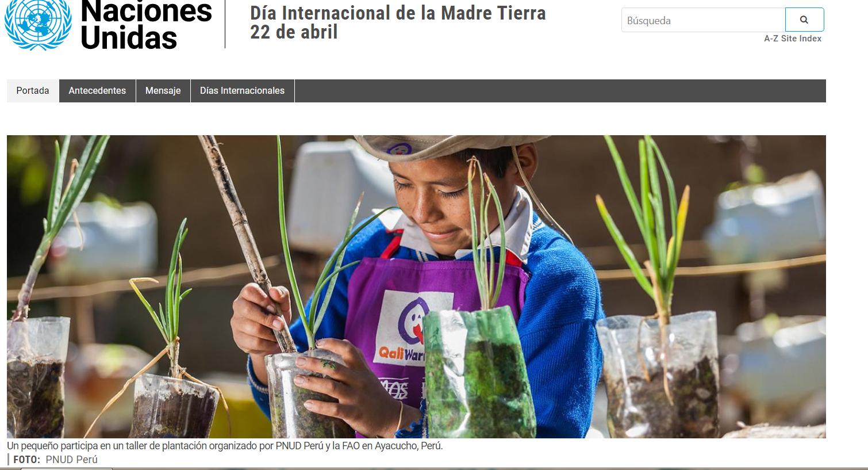
Task: Click the clear bag seedling at the right of the photo
Action: point(658,374)
